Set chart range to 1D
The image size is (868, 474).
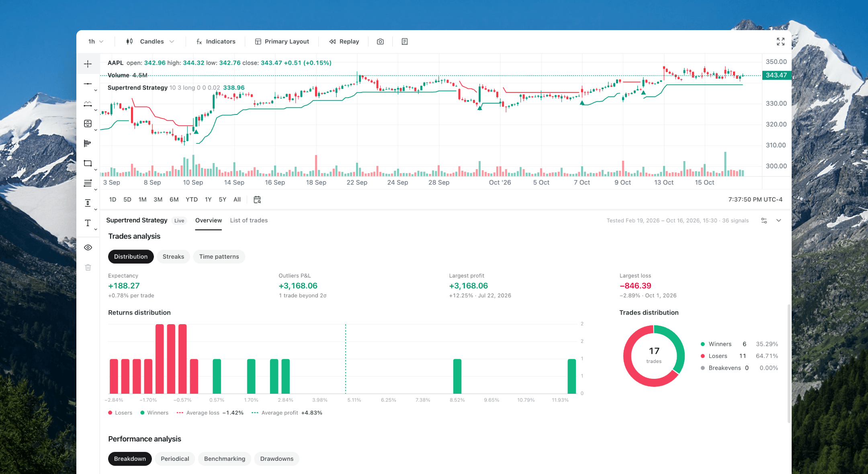(113, 199)
